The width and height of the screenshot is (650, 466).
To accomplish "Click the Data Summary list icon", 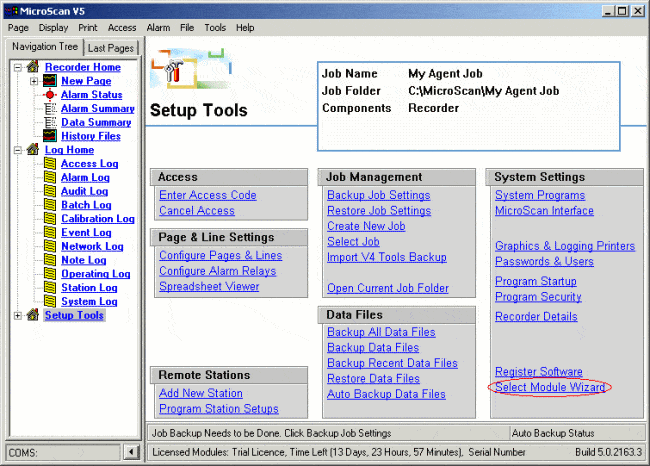I will pyautogui.click(x=50, y=122).
